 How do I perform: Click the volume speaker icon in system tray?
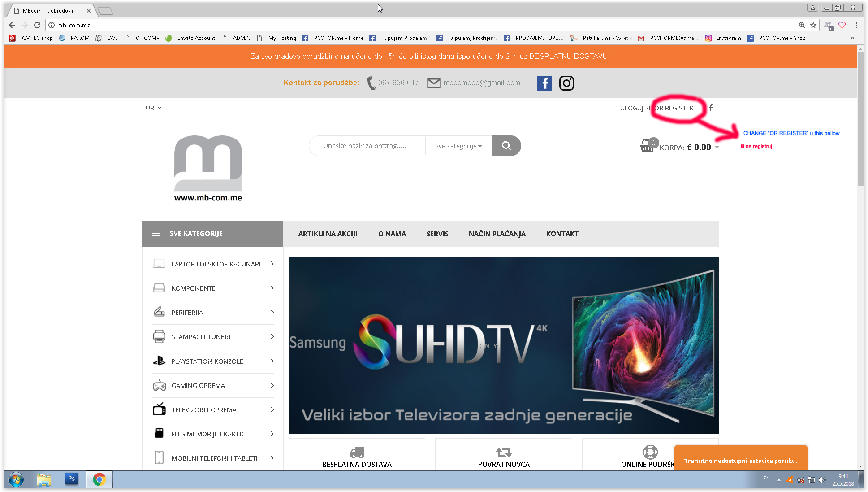822,480
